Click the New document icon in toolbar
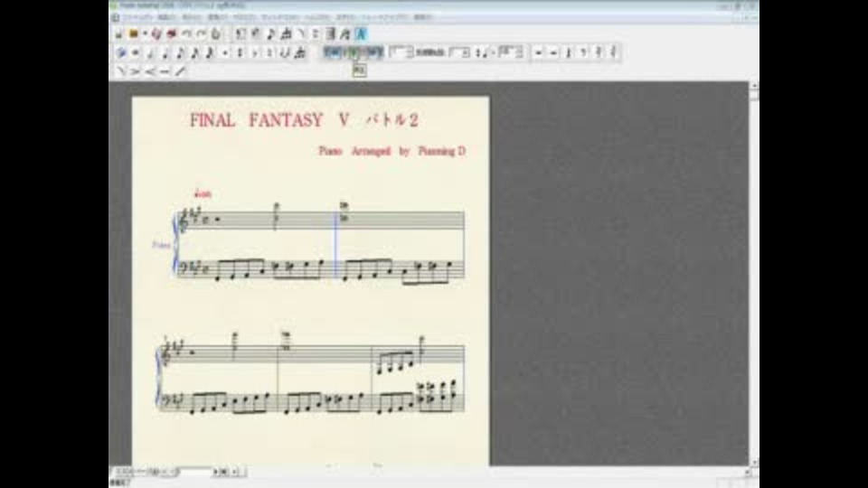This screenshot has height=488, width=868. tap(119, 34)
